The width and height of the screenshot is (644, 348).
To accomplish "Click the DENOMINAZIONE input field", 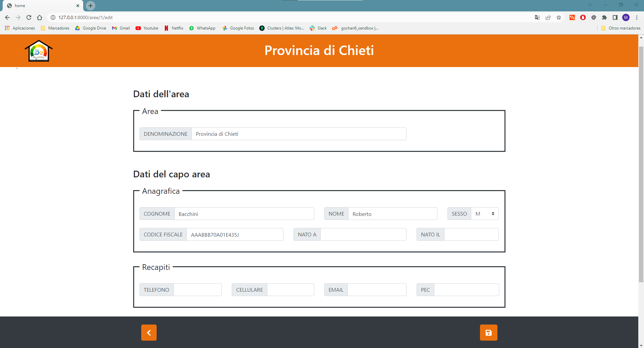I will [x=299, y=134].
